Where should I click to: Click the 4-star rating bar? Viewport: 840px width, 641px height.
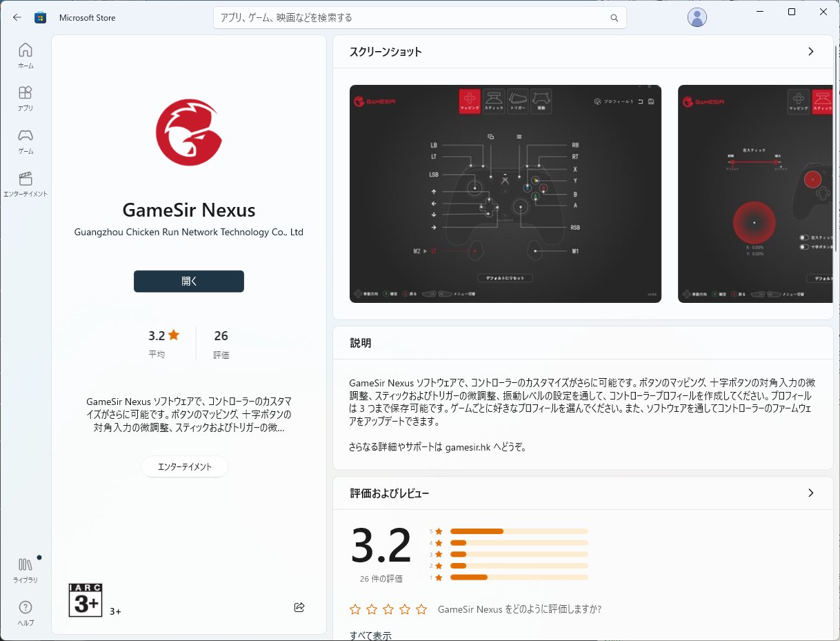[519, 543]
